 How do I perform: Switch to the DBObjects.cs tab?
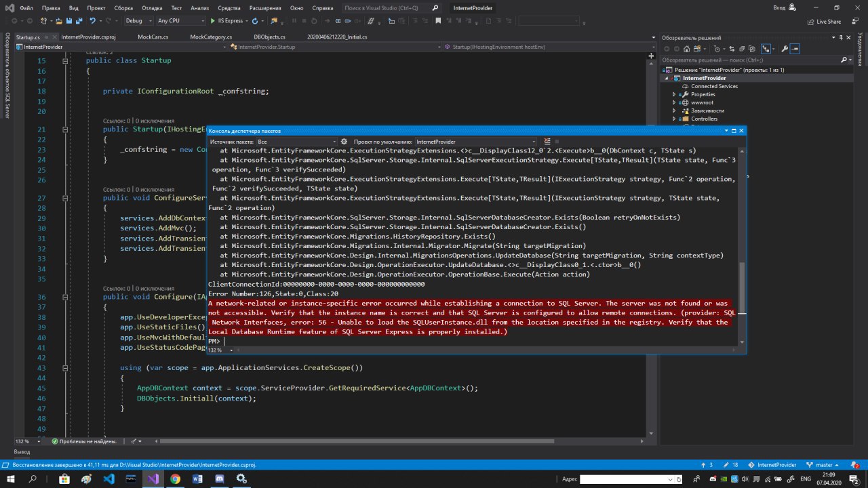269,37
